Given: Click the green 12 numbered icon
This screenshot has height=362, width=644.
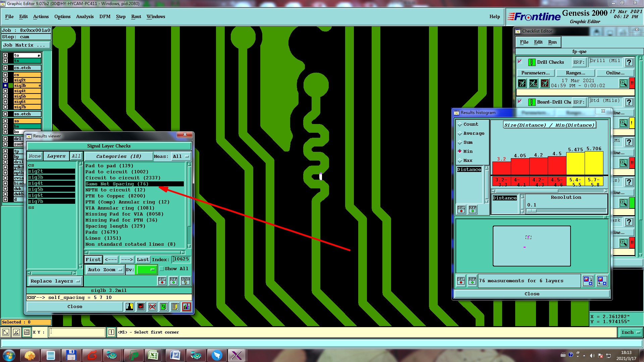Looking at the screenshot, I should click(x=164, y=307).
